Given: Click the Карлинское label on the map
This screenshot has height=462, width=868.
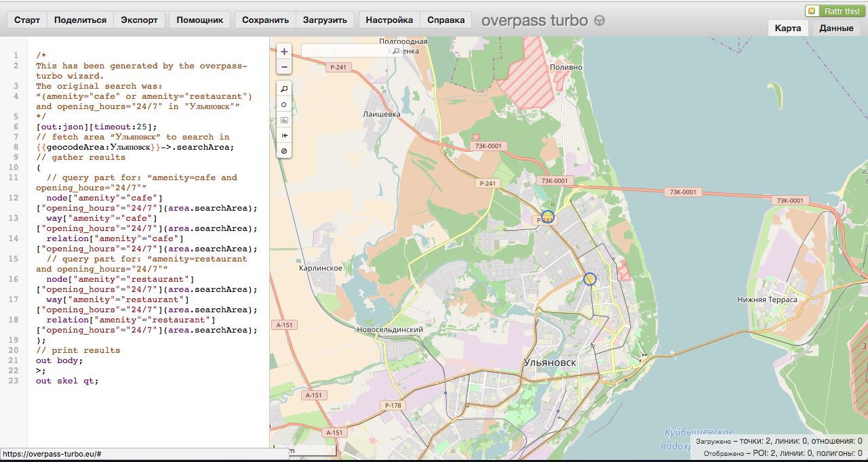Looking at the screenshot, I should tap(321, 268).
